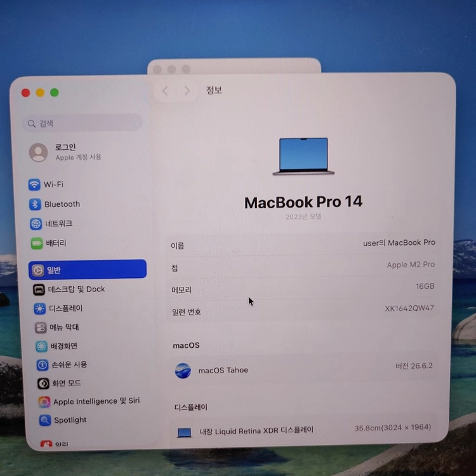Open 메뉴 막대 icon
The image size is (476, 476).
point(41,327)
